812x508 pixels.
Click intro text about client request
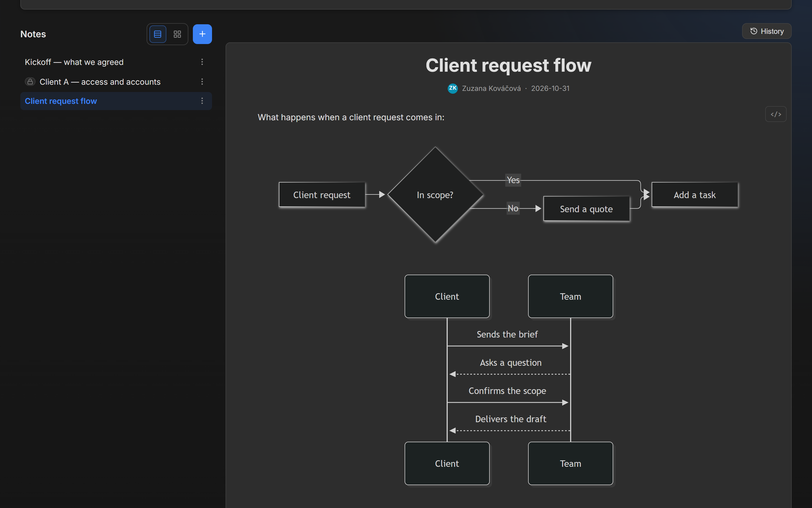pos(351,117)
